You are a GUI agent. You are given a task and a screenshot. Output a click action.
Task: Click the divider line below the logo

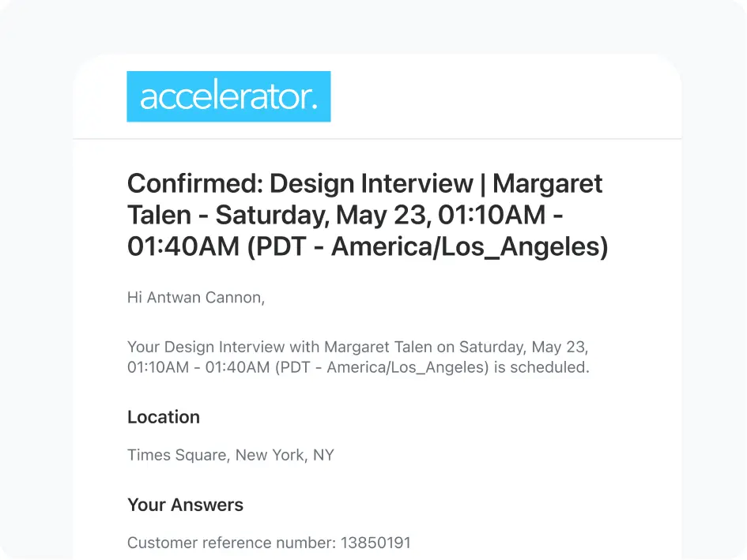coord(378,139)
